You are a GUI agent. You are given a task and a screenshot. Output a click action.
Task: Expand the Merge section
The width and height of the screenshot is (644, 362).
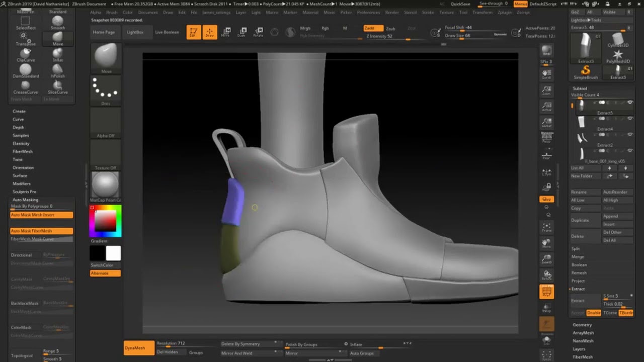coord(578,256)
